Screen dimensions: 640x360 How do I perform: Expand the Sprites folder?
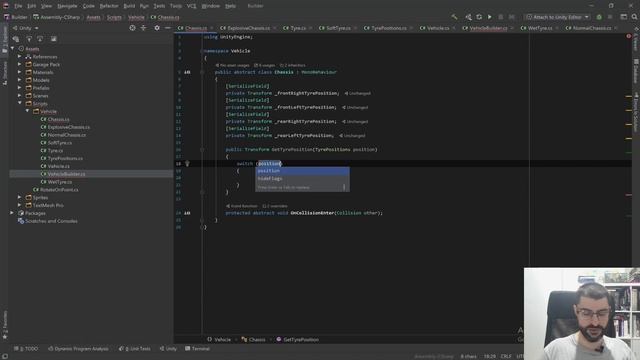(20, 197)
